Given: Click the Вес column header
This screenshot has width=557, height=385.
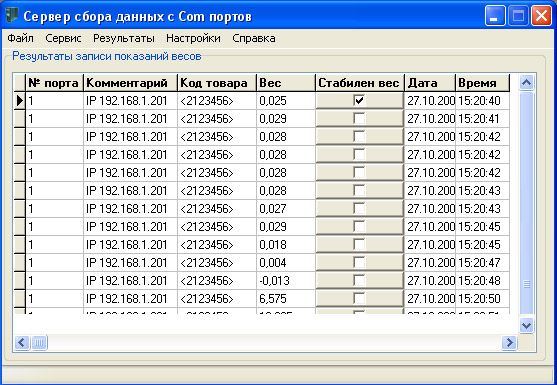Looking at the screenshot, I should (x=286, y=83).
